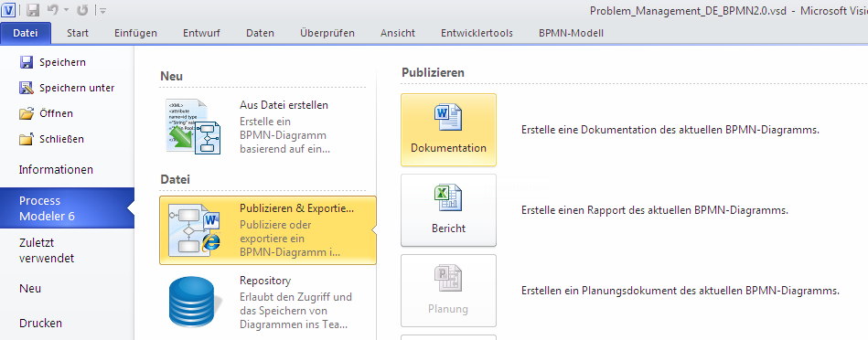Click the Redo icon in quick access toolbar
The height and width of the screenshot is (340, 868).
tap(82, 10)
